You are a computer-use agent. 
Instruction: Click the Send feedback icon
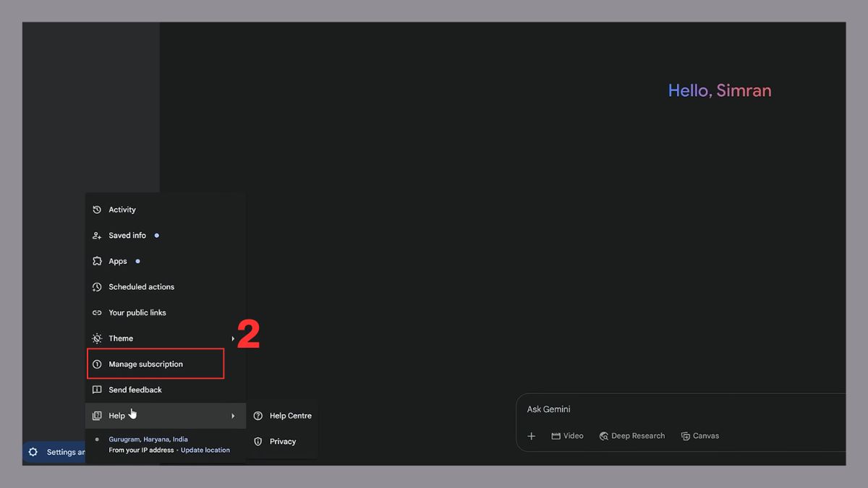coord(97,390)
